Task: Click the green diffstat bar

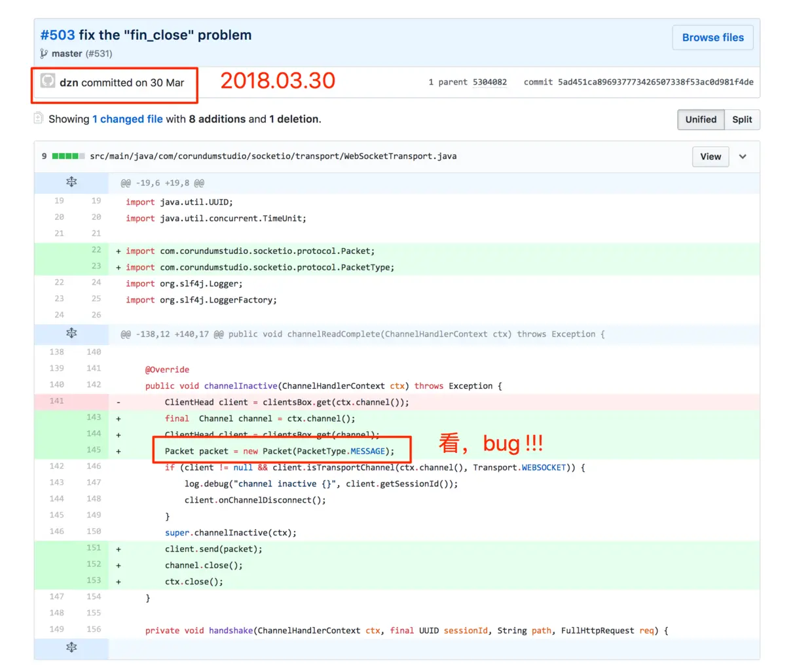Action: coord(68,156)
